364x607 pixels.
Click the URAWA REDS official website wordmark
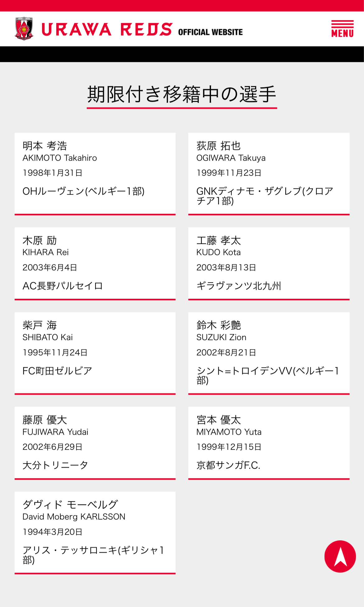(142, 30)
